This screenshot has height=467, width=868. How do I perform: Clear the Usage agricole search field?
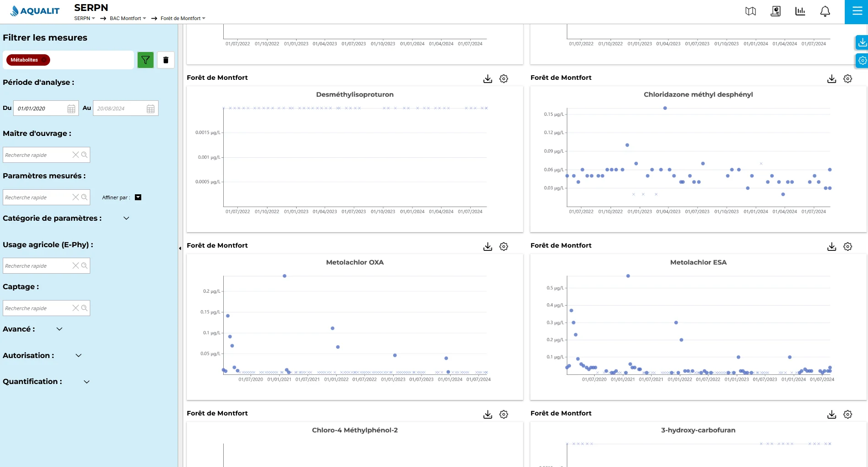tap(76, 265)
